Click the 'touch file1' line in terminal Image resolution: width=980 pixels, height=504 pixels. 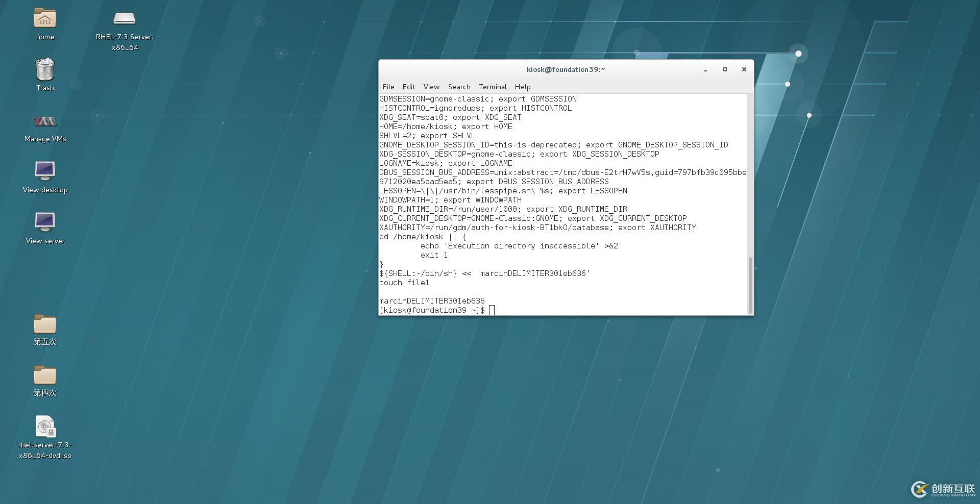[x=404, y=283]
